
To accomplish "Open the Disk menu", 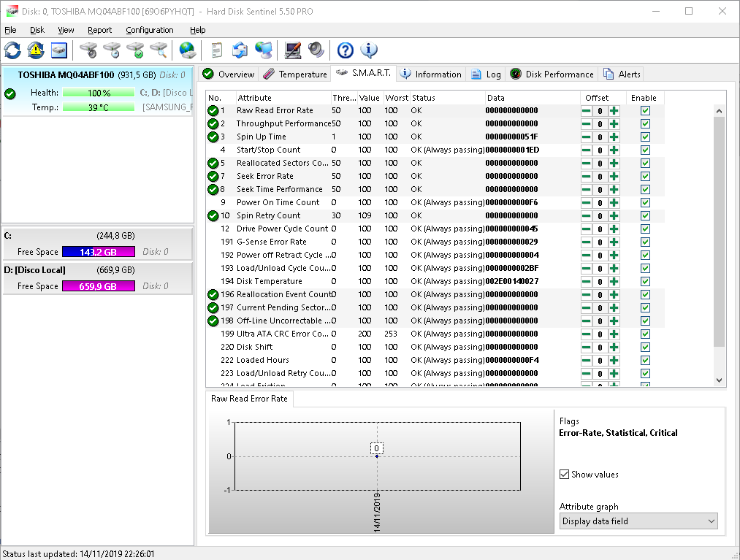I will [37, 30].
